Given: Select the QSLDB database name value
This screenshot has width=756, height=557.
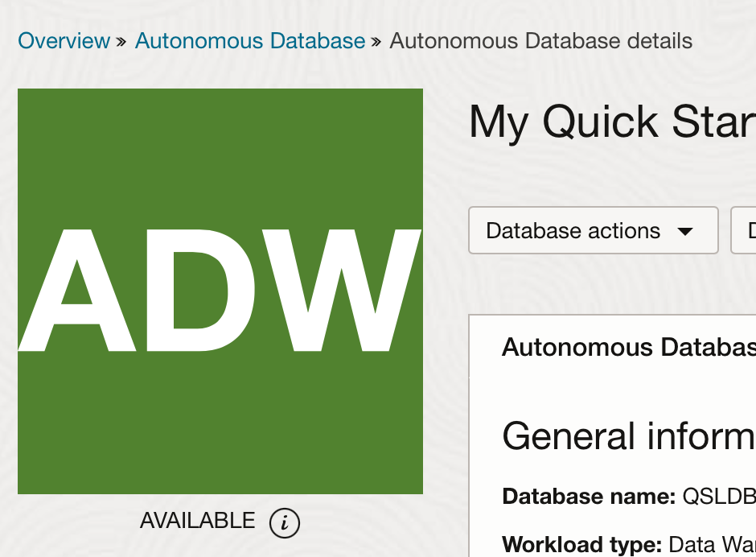Looking at the screenshot, I should (x=718, y=497).
